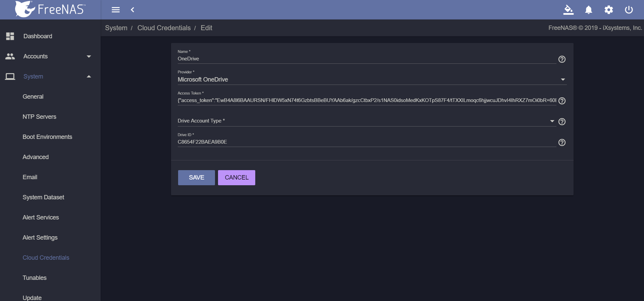Viewport: 644px width, 301px height.
Task: Expand the Accounts menu arrow
Action: point(89,56)
